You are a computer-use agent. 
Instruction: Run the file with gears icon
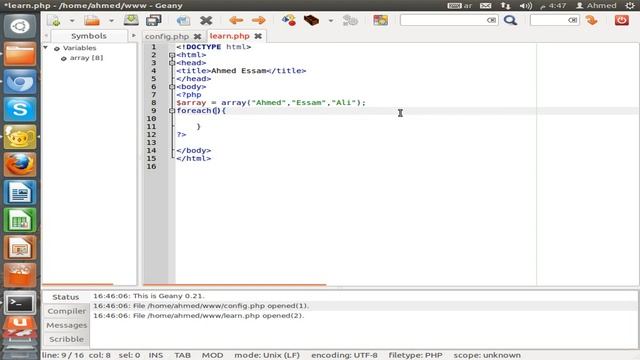click(350, 20)
